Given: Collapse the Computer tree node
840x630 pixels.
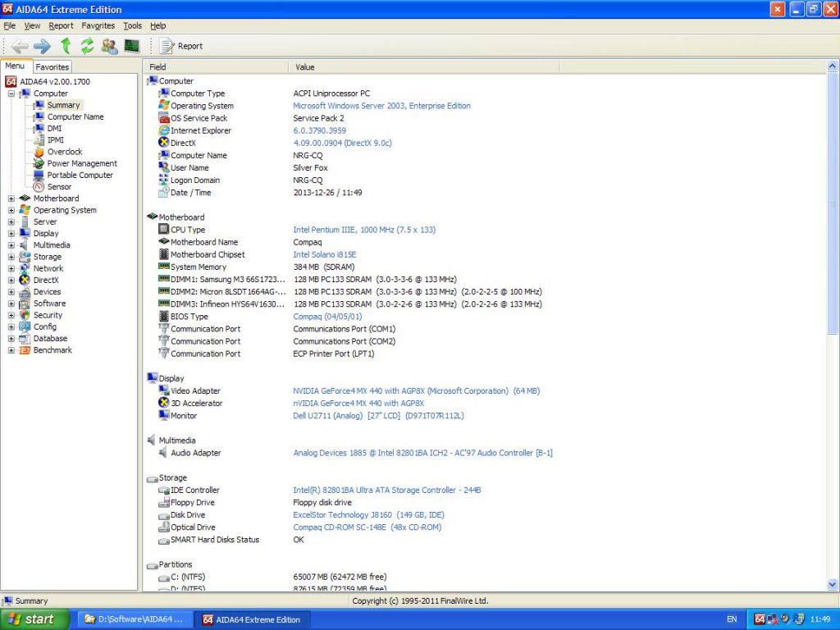Looking at the screenshot, I should pyautogui.click(x=11, y=94).
